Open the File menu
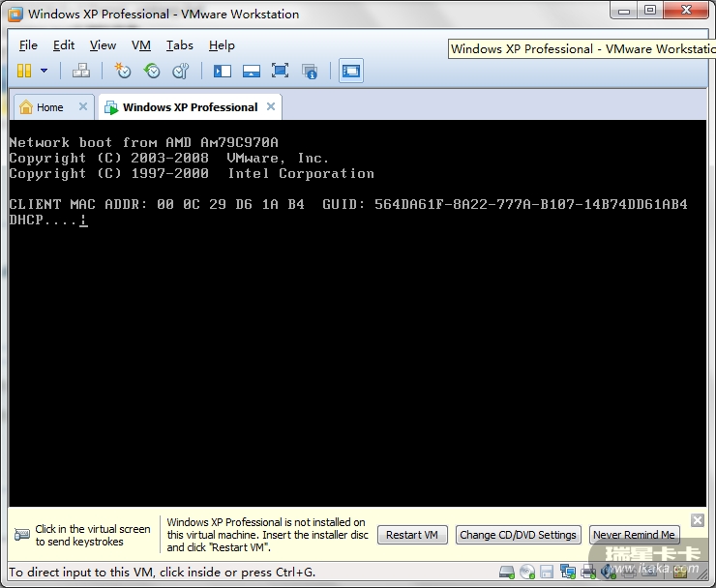Viewport: 716px width, 588px height. pos(28,45)
